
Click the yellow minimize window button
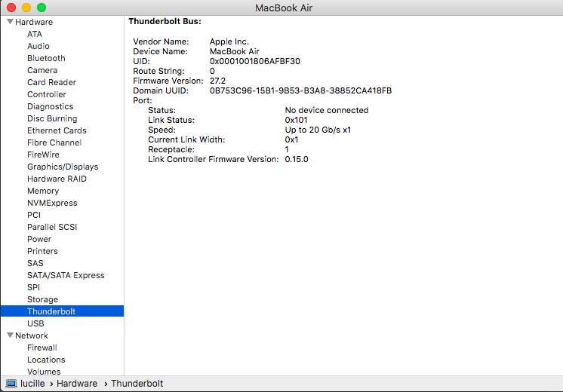26,8
